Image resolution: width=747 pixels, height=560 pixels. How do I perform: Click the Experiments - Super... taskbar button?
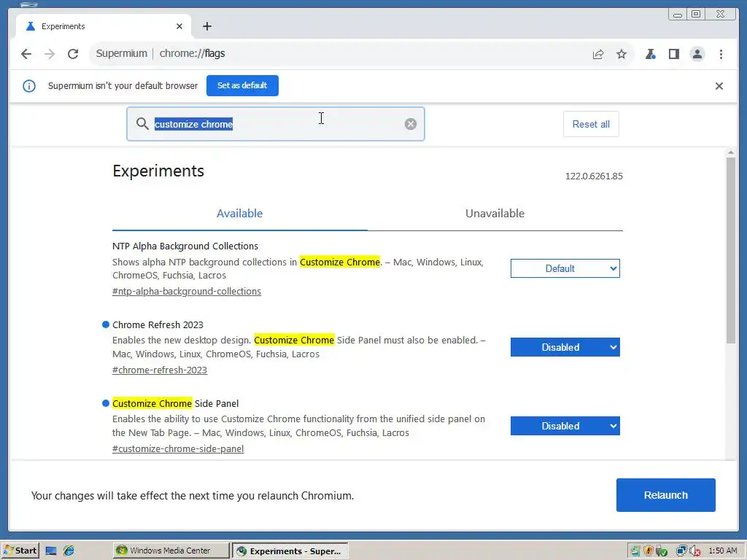290,551
